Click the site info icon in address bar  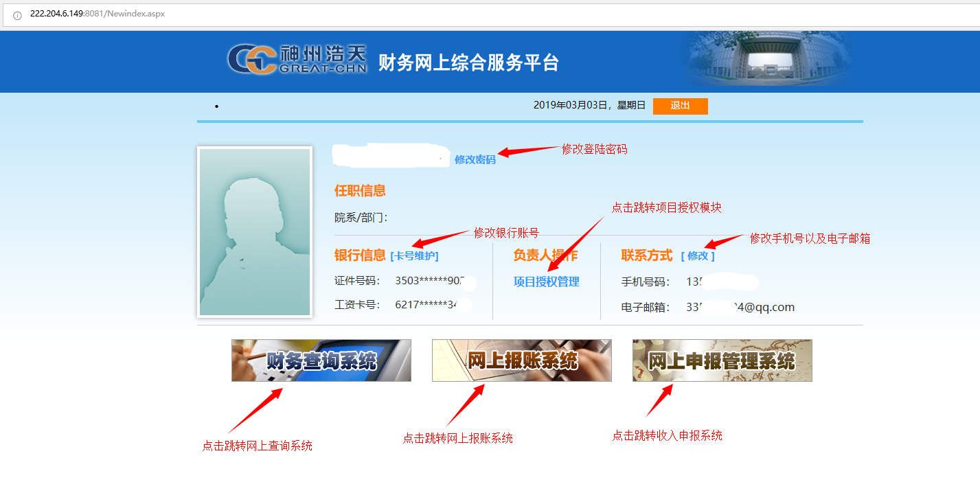17,14
